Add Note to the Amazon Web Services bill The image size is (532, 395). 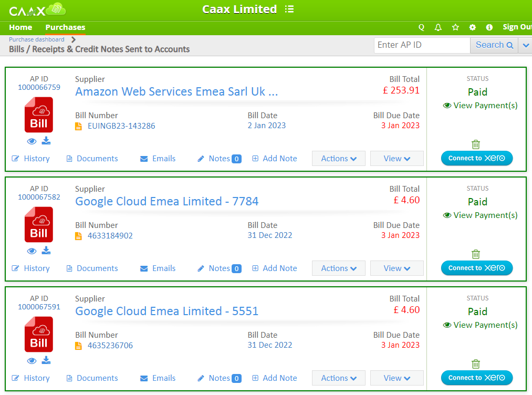tap(275, 159)
